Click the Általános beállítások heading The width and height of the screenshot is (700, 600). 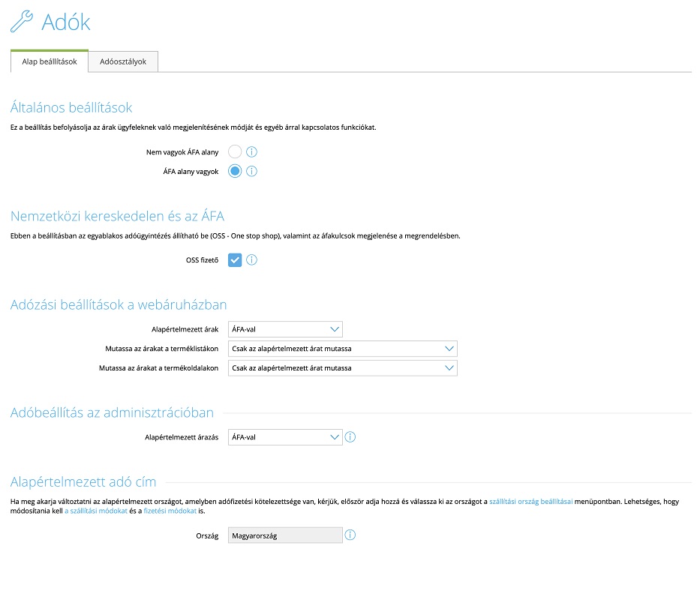[x=71, y=107]
